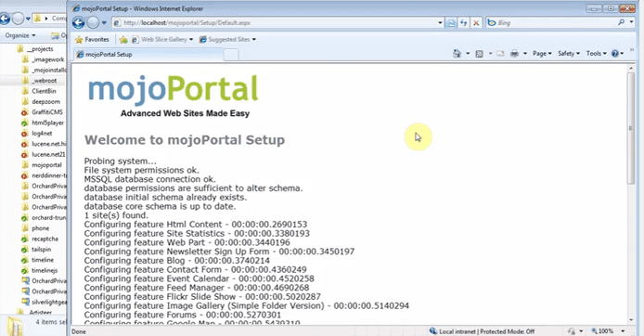This screenshot has height=336, width=644.
Task: Expand the Suggested Sites dropdown arrow
Action: click(254, 39)
